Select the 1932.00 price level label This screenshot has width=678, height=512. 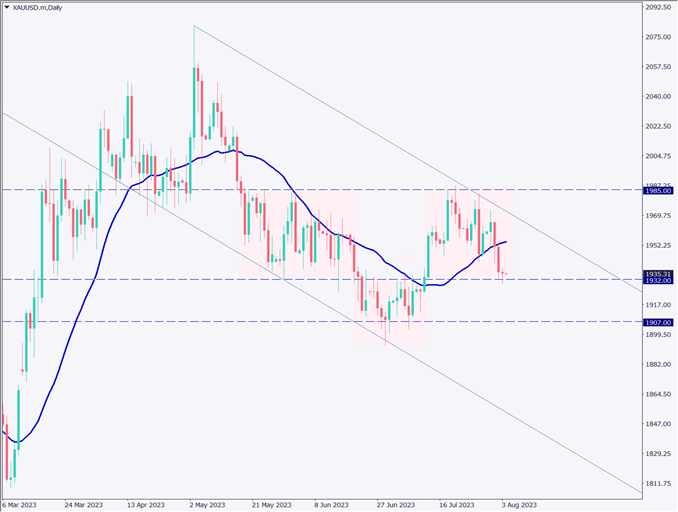coord(657,281)
